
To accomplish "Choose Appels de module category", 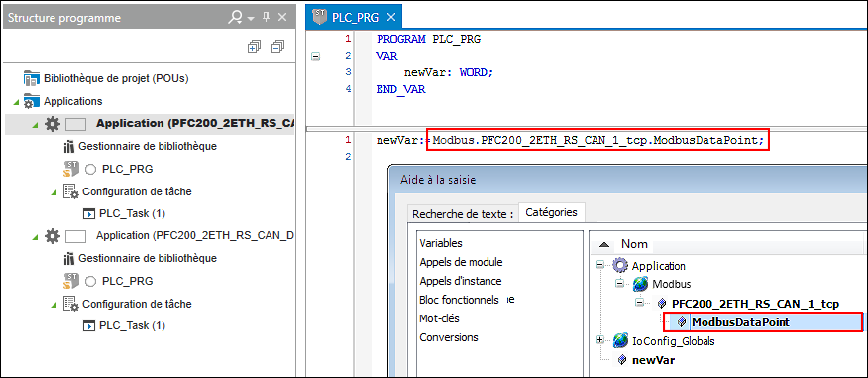I will (x=461, y=262).
